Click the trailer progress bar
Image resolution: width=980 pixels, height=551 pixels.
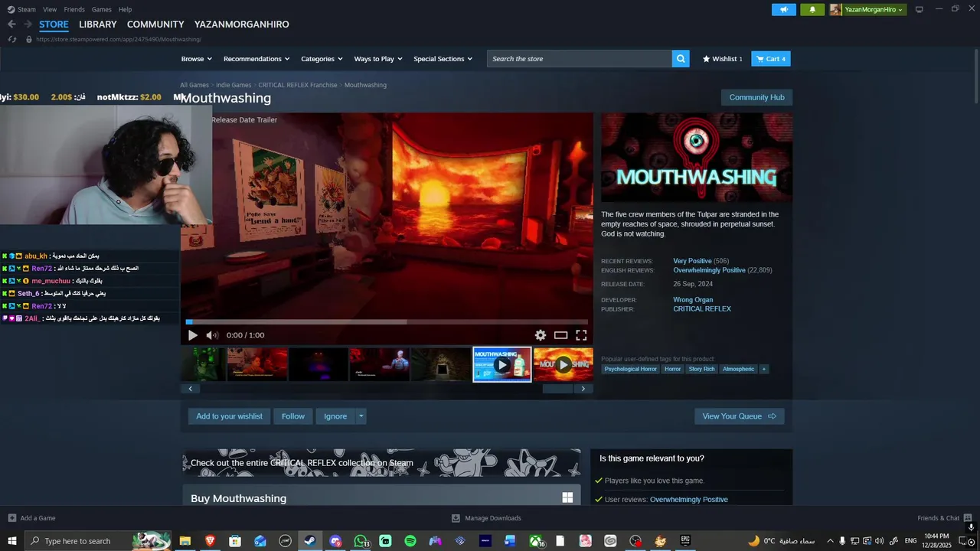[x=387, y=321]
